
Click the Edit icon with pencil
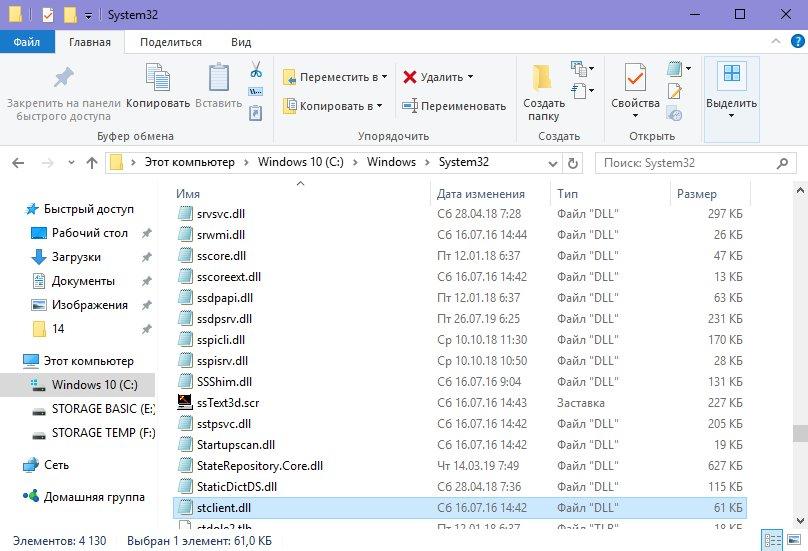(x=675, y=91)
